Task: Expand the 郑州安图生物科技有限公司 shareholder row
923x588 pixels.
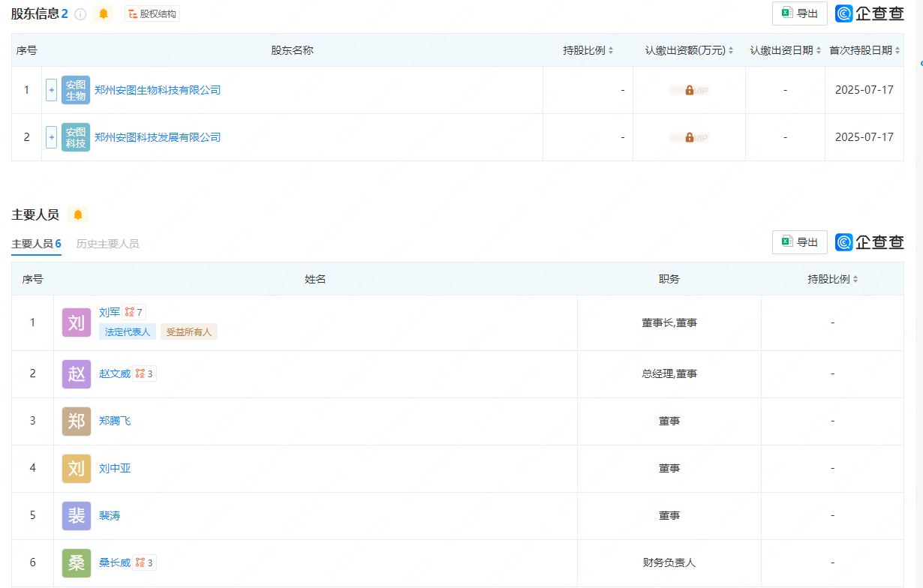Action: click(x=51, y=90)
